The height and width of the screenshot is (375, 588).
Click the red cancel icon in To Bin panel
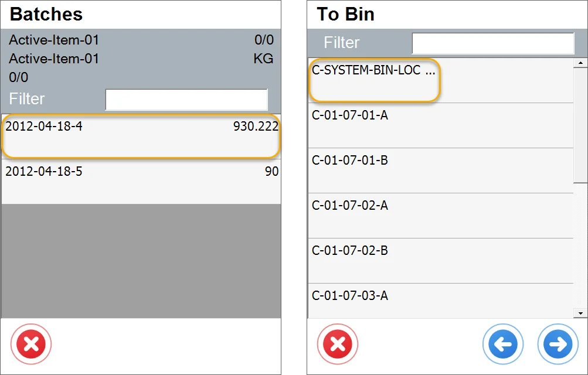pos(338,344)
